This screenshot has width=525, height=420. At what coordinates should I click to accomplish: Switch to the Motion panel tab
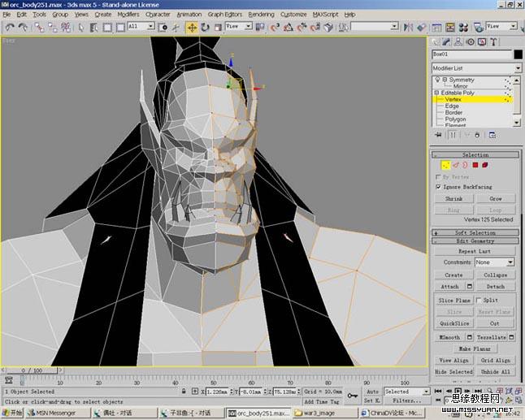pyautogui.click(x=470, y=41)
